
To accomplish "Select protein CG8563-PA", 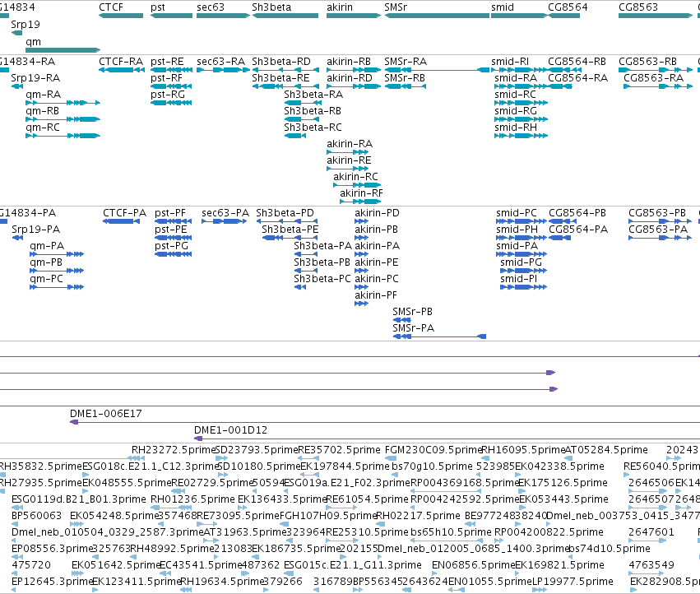I will (661, 238).
